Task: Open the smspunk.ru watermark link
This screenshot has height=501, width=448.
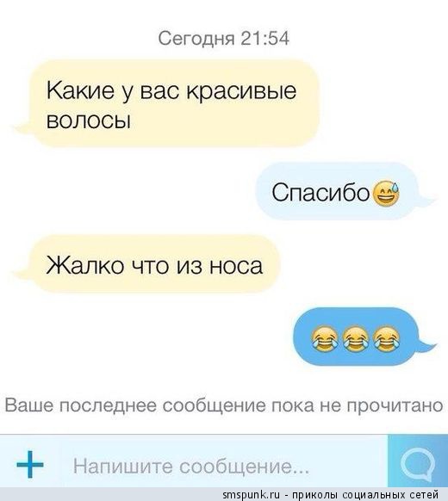Action: (251, 494)
